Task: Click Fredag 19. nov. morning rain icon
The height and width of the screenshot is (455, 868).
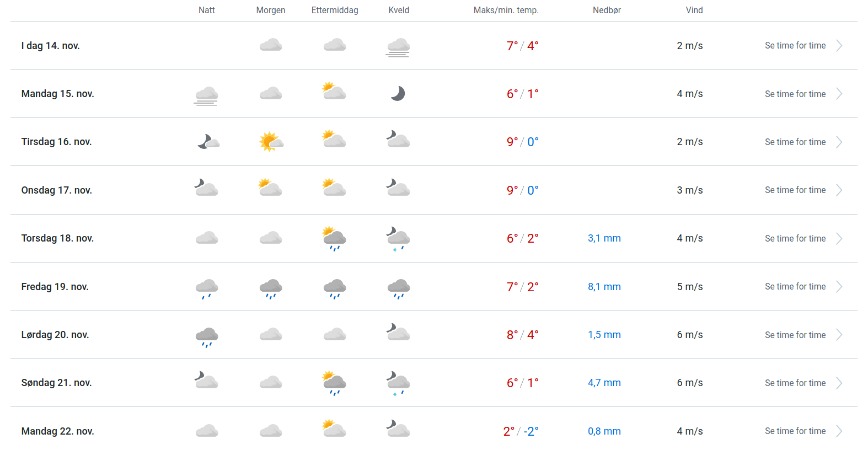Action: pyautogui.click(x=271, y=288)
